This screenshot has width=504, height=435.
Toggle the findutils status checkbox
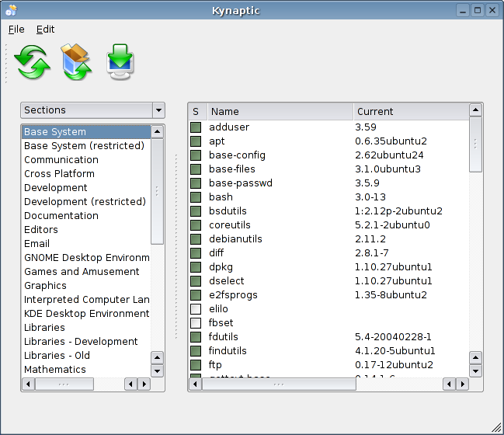(x=196, y=351)
